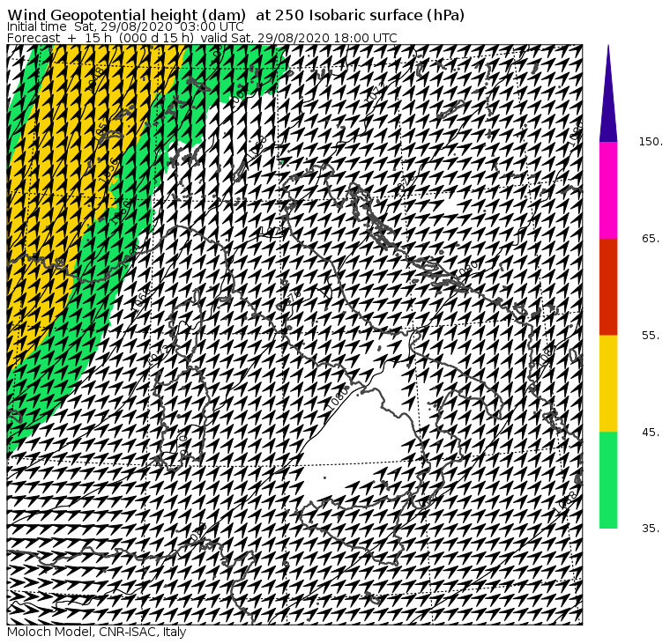
Task: Click the magenta 65–150 legend band
Action: (x=608, y=190)
